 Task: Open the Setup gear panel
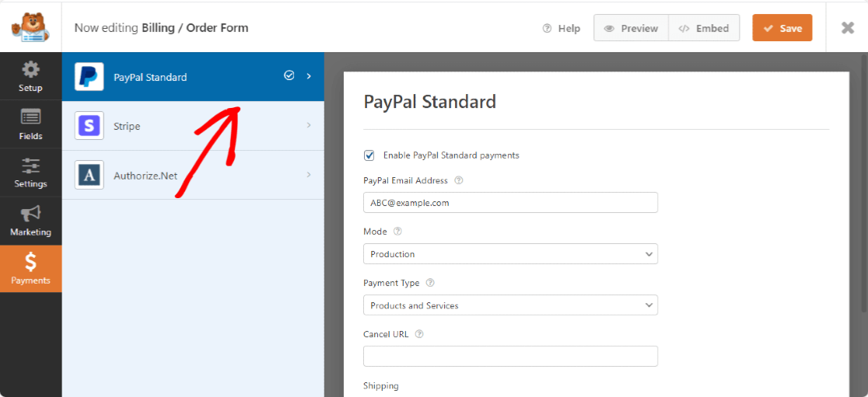30,76
